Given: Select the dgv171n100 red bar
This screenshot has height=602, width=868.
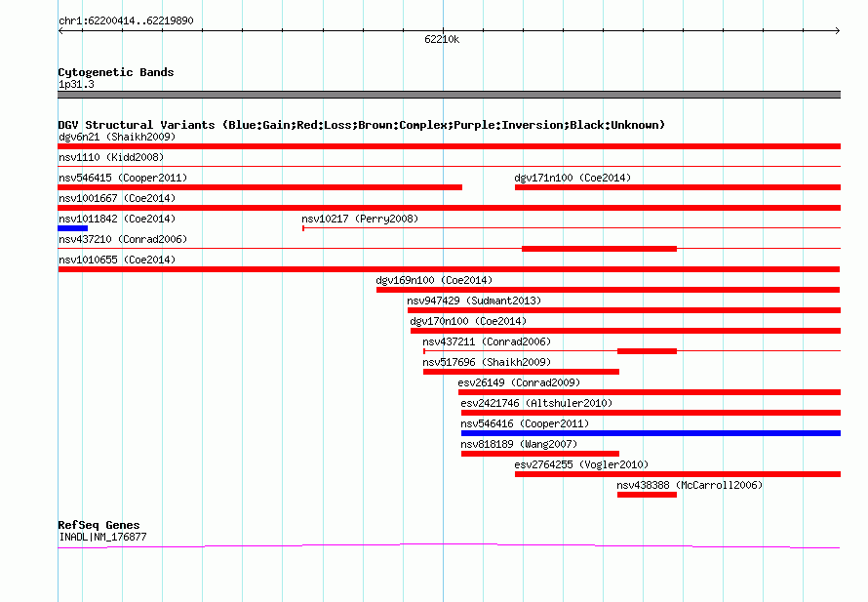Looking at the screenshot, I should click(x=678, y=187).
